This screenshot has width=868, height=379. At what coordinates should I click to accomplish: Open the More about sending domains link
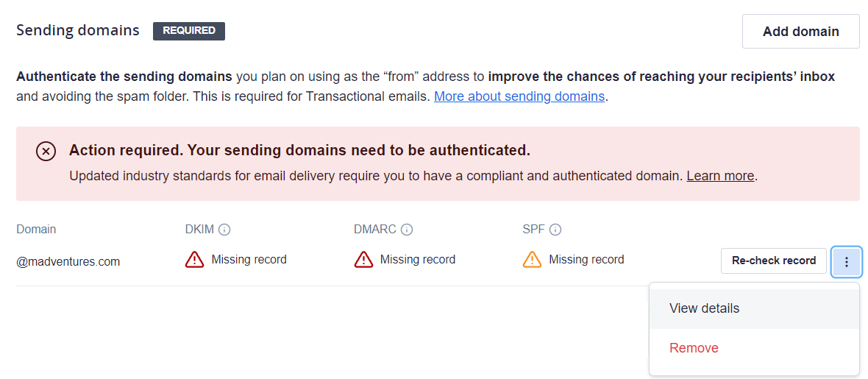(x=519, y=96)
